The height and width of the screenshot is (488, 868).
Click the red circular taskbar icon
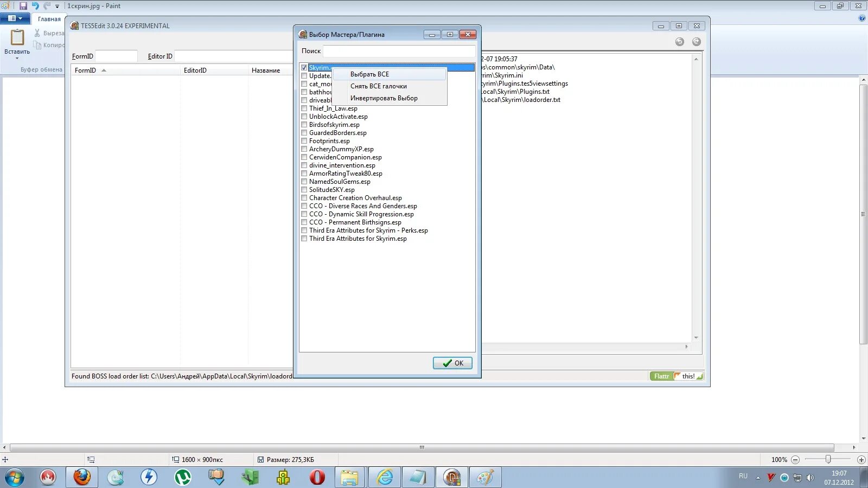tap(48, 477)
